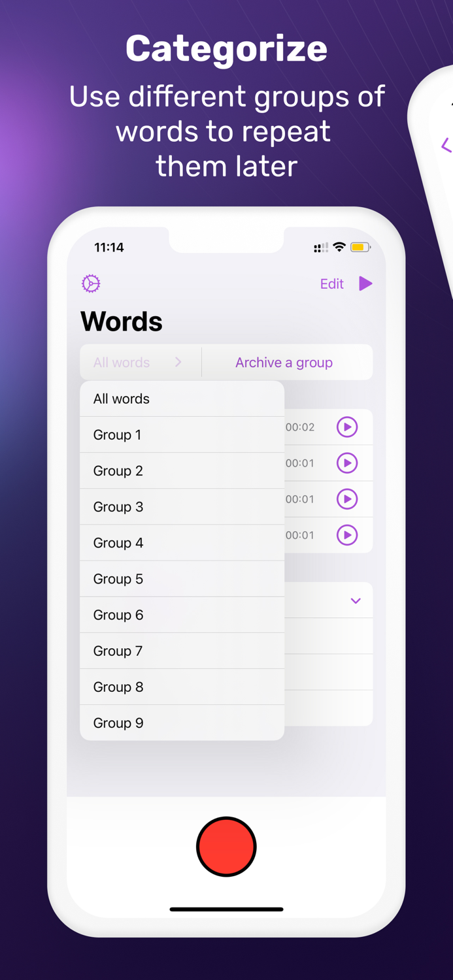Tap the Words page title

pos(122,321)
